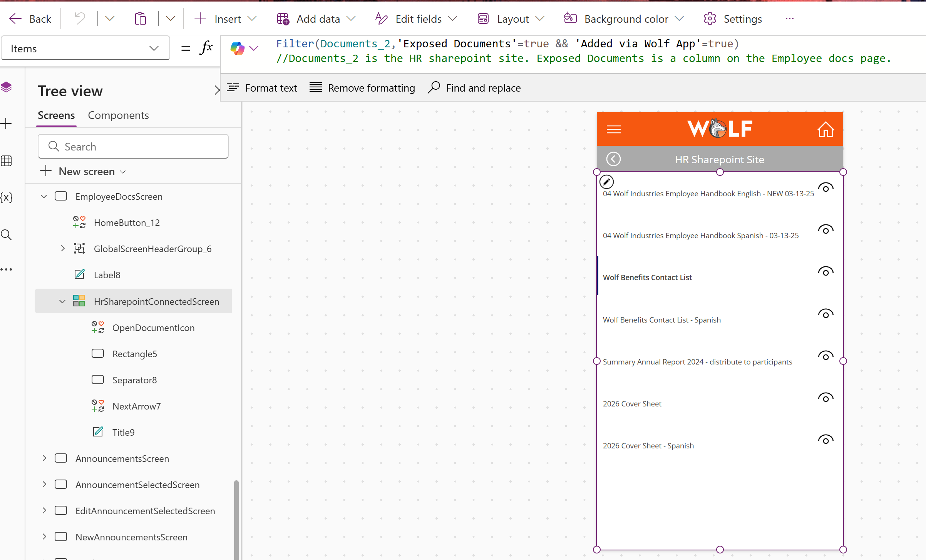Click Find and replace
Image resolution: width=926 pixels, height=560 pixels.
[474, 88]
